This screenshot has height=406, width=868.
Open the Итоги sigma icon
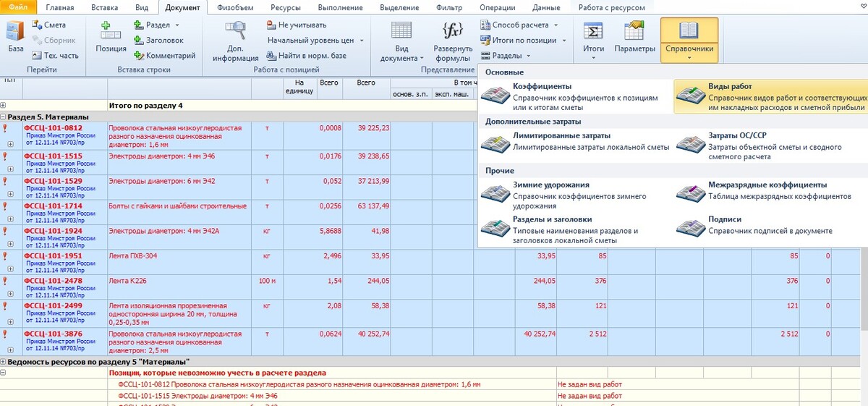pos(593,39)
